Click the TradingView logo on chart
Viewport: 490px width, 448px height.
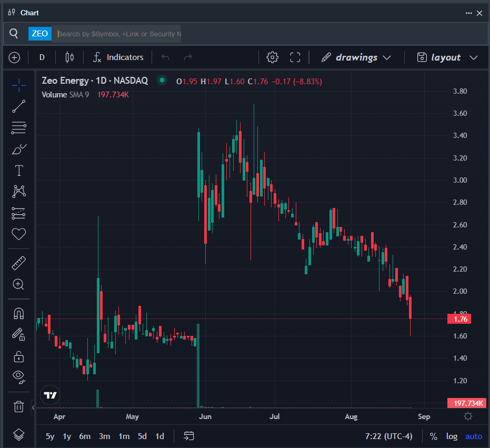pyautogui.click(x=50, y=395)
